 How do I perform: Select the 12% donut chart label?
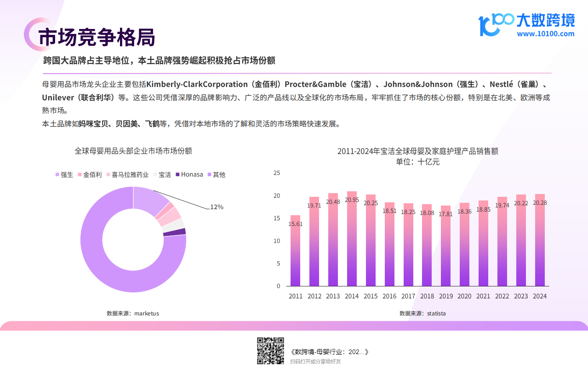(217, 207)
